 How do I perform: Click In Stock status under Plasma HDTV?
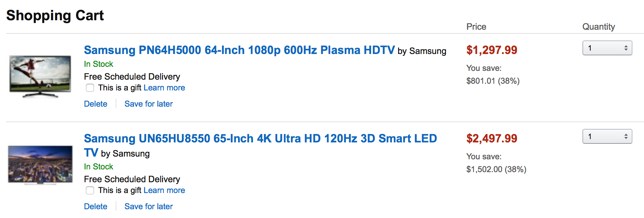pyautogui.click(x=98, y=64)
